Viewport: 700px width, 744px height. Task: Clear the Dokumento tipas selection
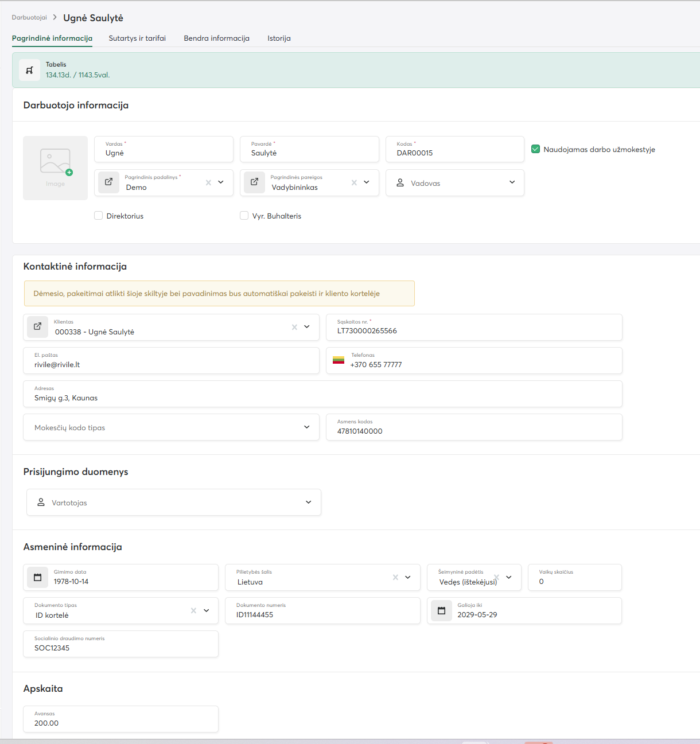pyautogui.click(x=193, y=610)
